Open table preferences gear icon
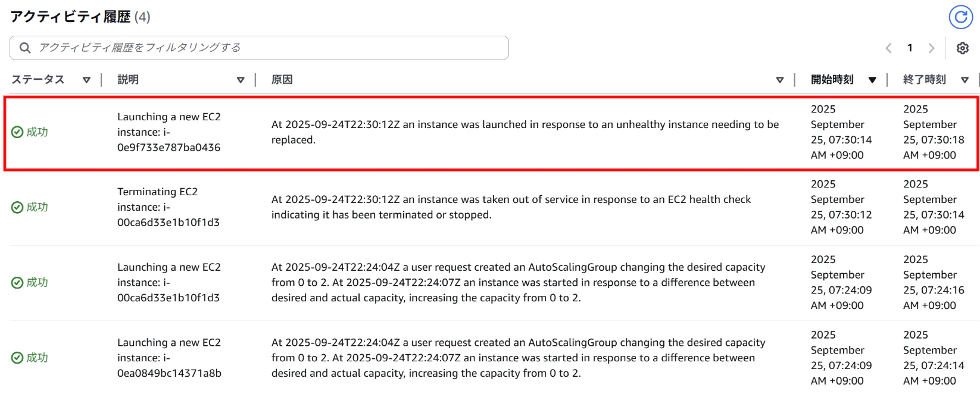 coord(963,48)
